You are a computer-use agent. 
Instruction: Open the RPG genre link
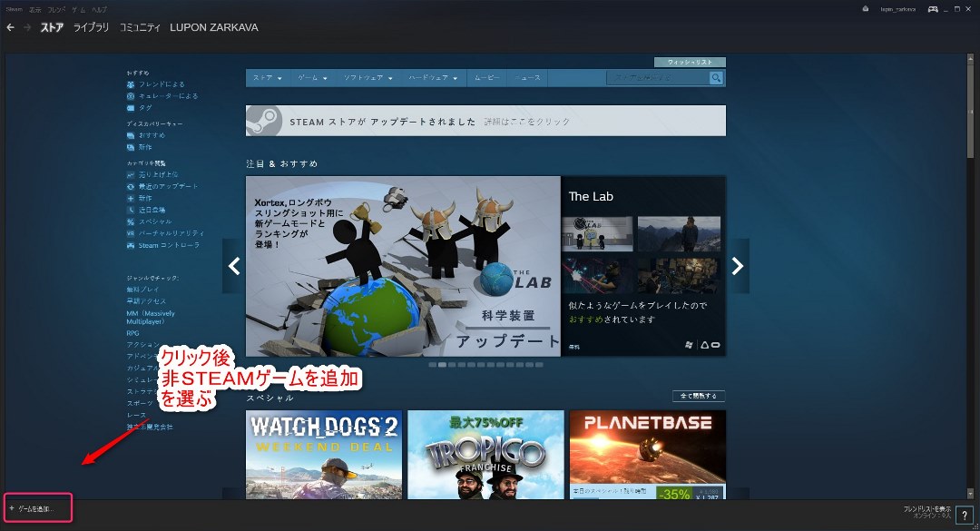point(132,333)
